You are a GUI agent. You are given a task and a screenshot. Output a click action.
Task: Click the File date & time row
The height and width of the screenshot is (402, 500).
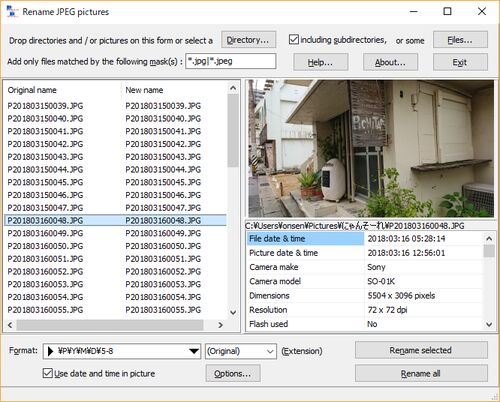click(x=365, y=239)
